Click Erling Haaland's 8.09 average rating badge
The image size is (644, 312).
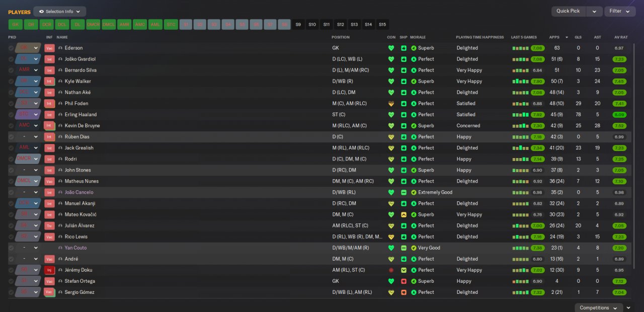click(x=619, y=115)
